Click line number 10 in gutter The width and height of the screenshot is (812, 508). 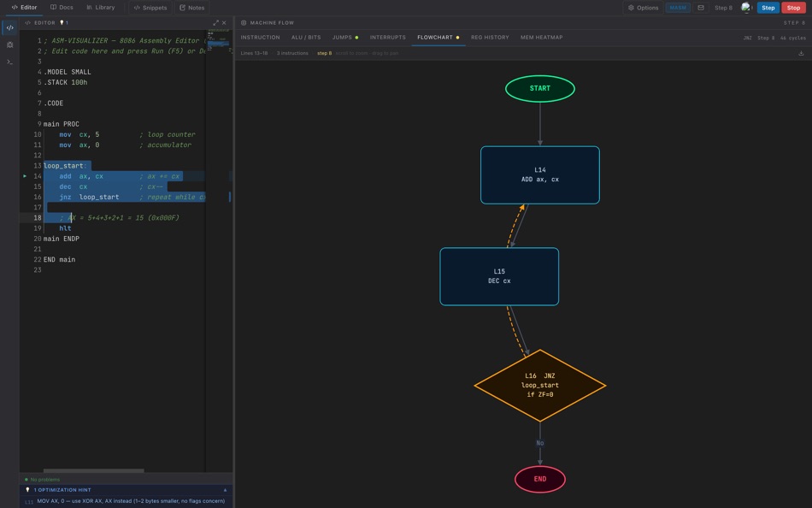pos(38,134)
